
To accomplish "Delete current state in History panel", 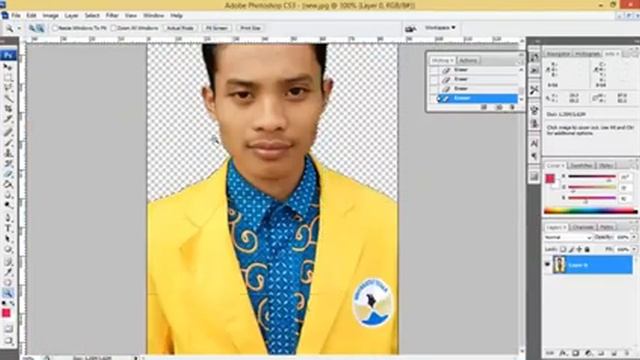I will pos(513,107).
